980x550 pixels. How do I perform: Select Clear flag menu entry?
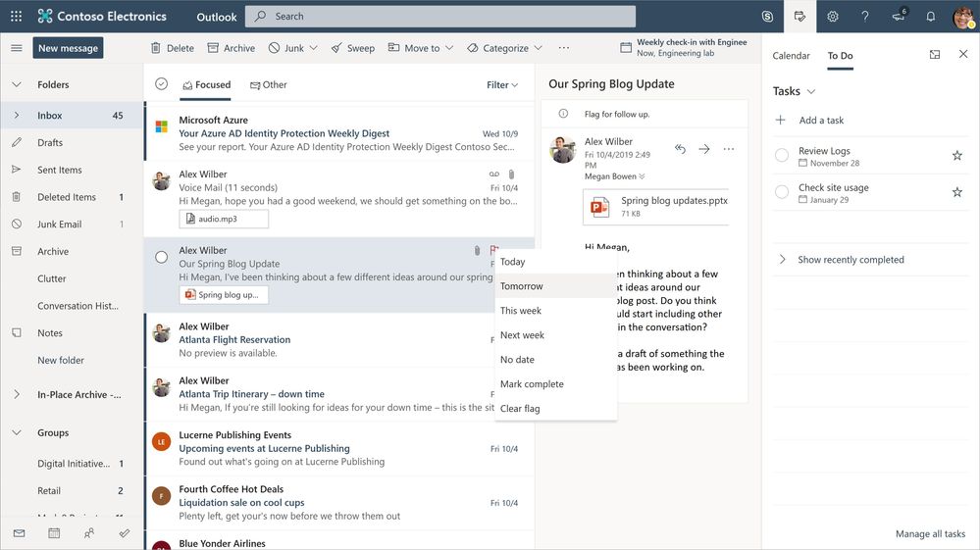[x=555, y=408]
